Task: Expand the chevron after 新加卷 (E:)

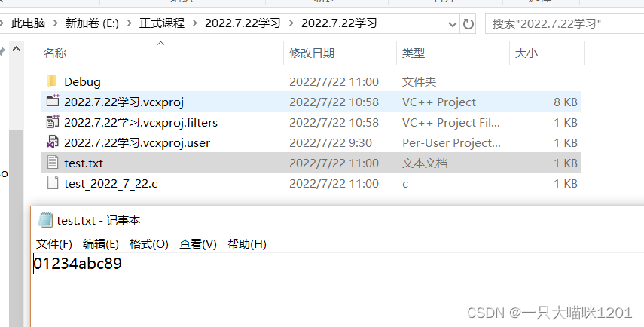Action: 130,23
